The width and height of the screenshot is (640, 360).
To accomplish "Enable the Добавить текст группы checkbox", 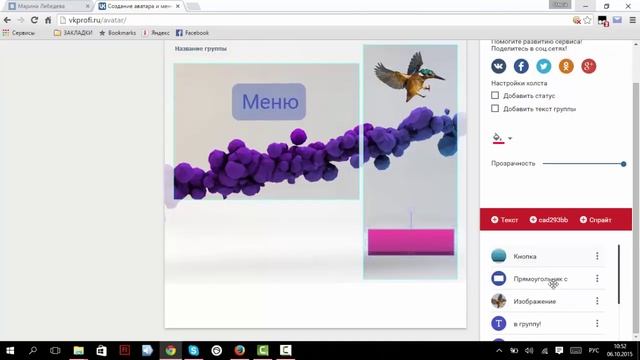I will pos(495,109).
